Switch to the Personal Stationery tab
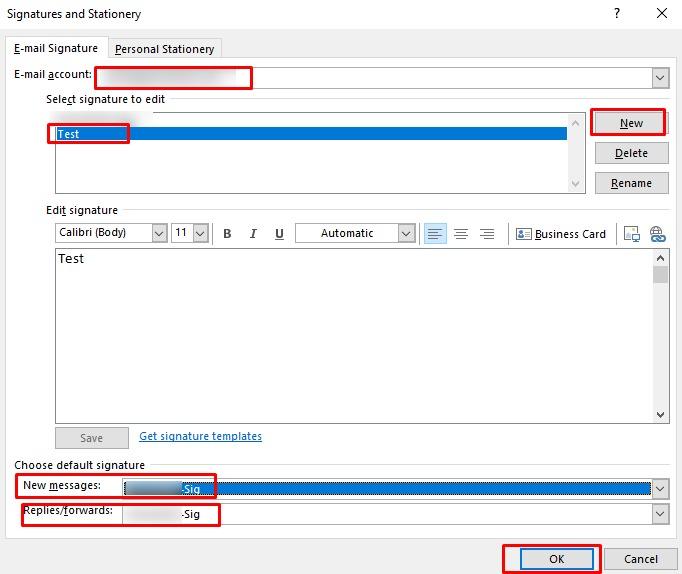 165,49
